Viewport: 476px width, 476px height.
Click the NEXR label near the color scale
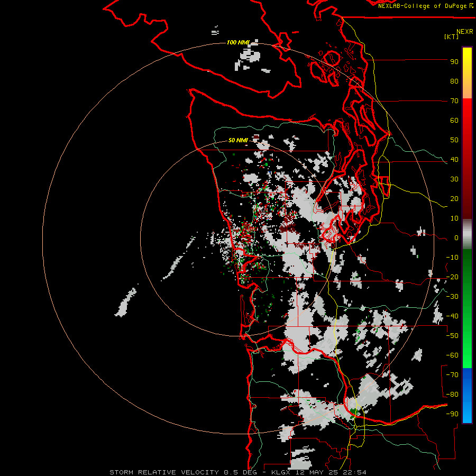(464, 31)
